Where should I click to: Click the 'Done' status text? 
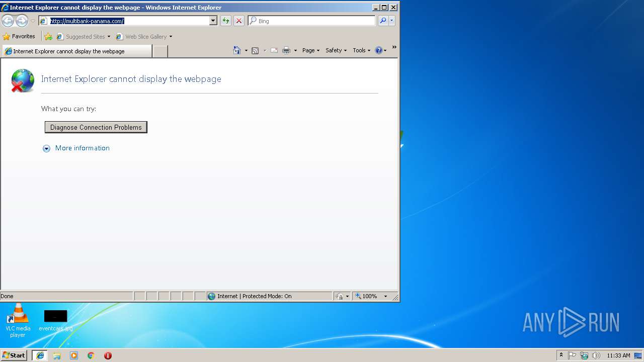pos(7,296)
